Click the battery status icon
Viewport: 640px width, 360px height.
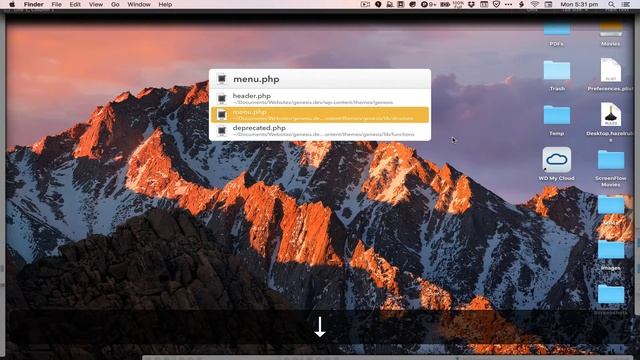point(445,4)
